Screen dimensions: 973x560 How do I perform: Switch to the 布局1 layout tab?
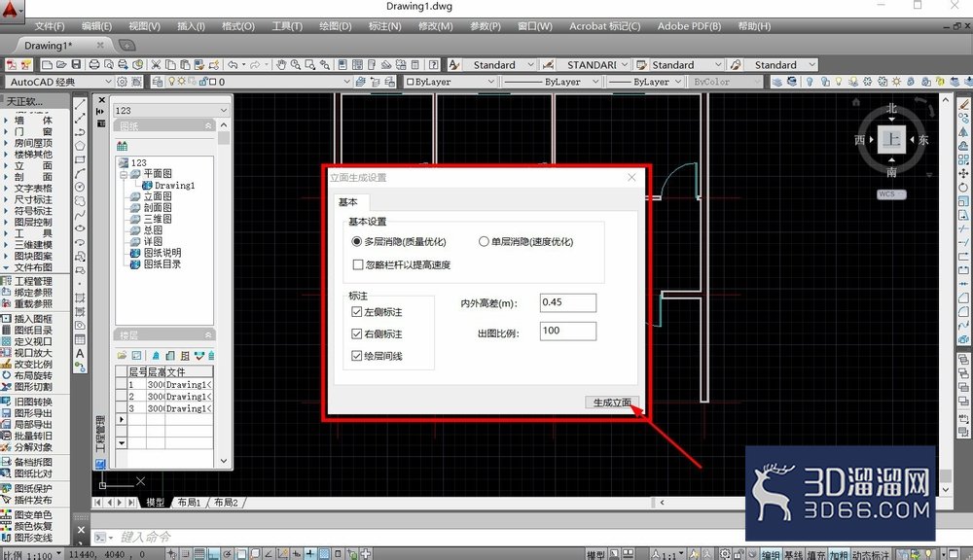[x=190, y=503]
